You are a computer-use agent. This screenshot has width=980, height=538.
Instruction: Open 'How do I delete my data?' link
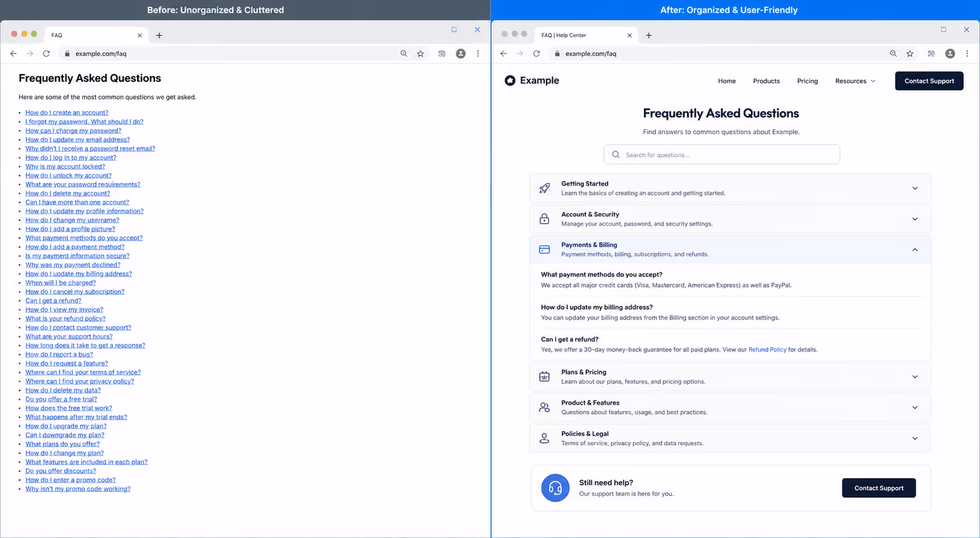coord(63,390)
